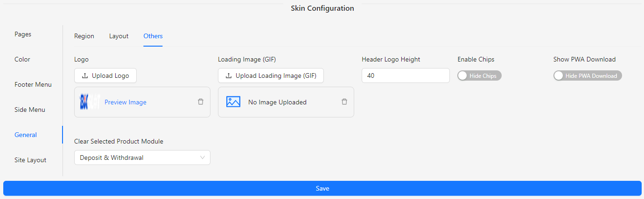Click the dropdown chevron arrow
This screenshot has width=644, height=199.
click(203, 158)
